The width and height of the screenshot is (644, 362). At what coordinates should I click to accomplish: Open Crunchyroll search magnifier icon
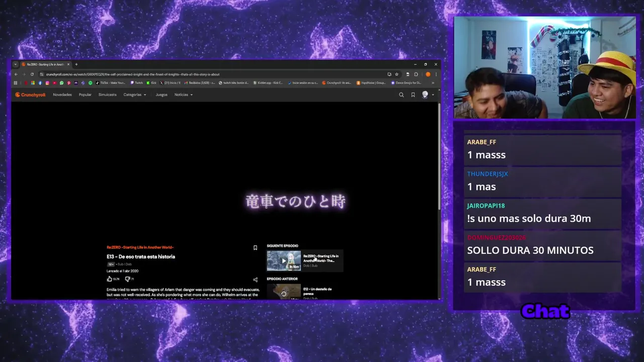pos(401,95)
